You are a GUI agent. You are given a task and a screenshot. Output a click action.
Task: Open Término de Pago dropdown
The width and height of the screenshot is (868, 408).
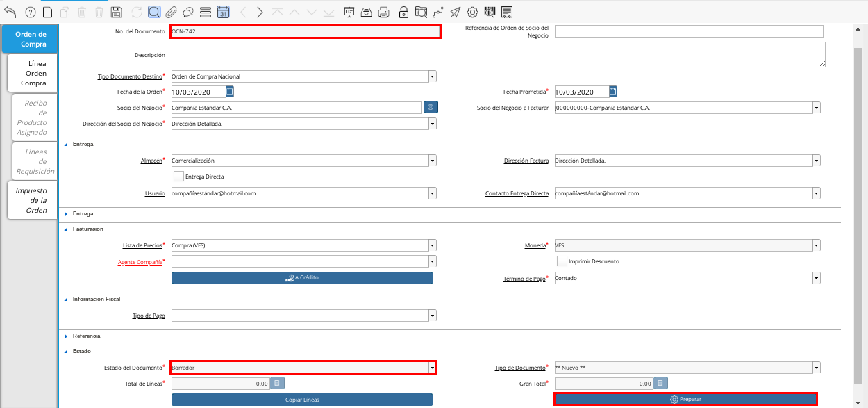(816, 278)
